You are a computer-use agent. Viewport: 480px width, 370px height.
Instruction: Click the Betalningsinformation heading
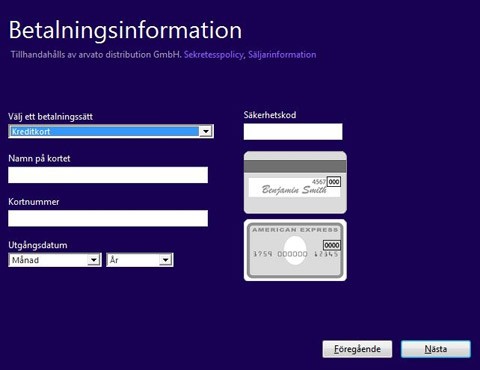click(x=125, y=30)
